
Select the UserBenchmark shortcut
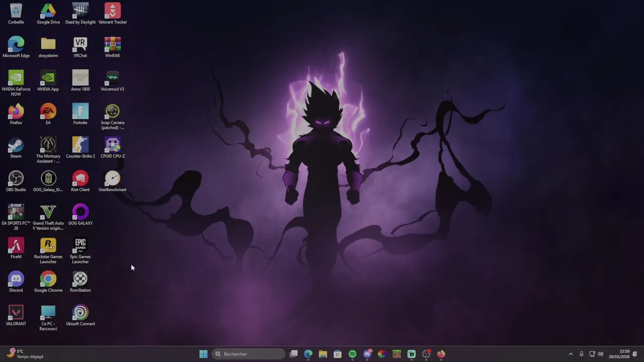coord(113,181)
